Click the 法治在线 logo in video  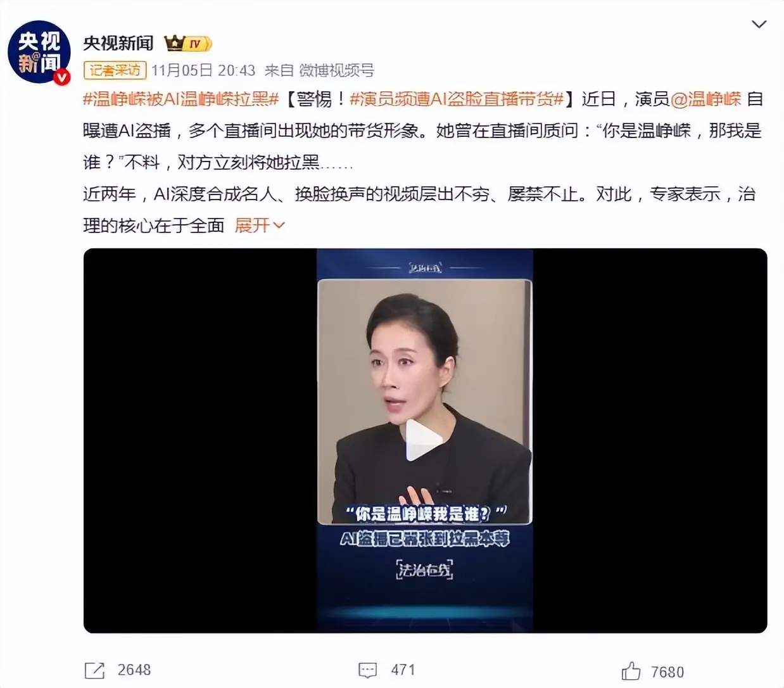click(x=424, y=570)
